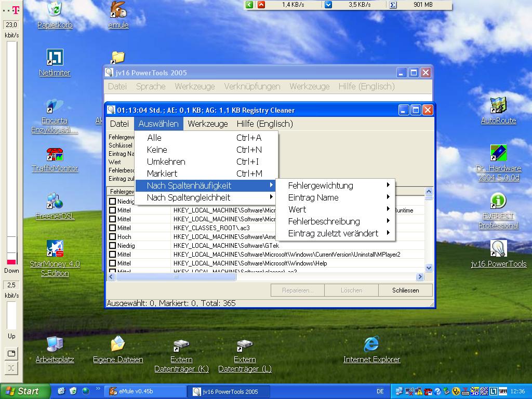This screenshot has height=399, width=532.
Task: Open the Arbeitsplatz desktop icon
Action: [55, 350]
